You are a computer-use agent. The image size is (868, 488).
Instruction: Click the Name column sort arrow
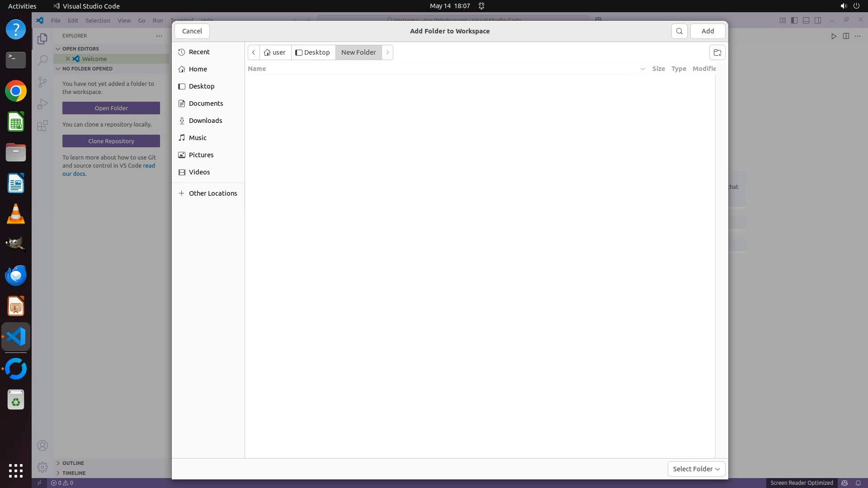[642, 69]
